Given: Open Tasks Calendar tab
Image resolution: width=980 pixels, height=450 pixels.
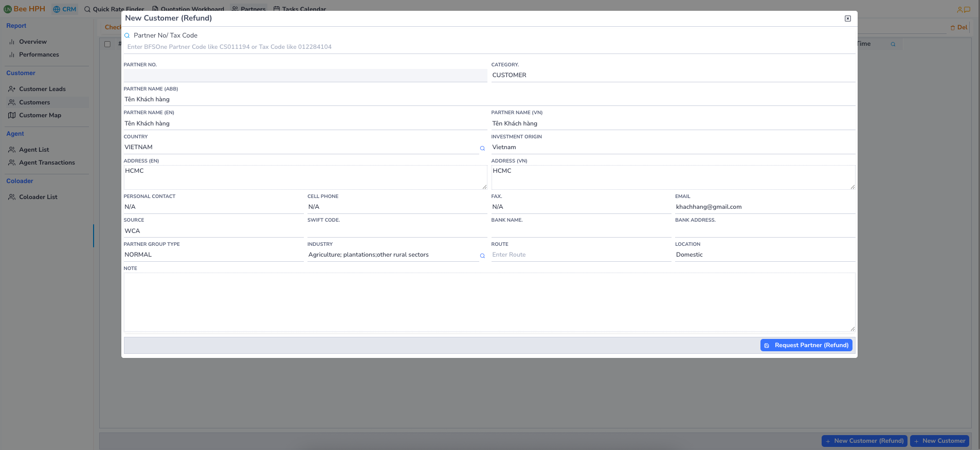Looking at the screenshot, I should (300, 9).
